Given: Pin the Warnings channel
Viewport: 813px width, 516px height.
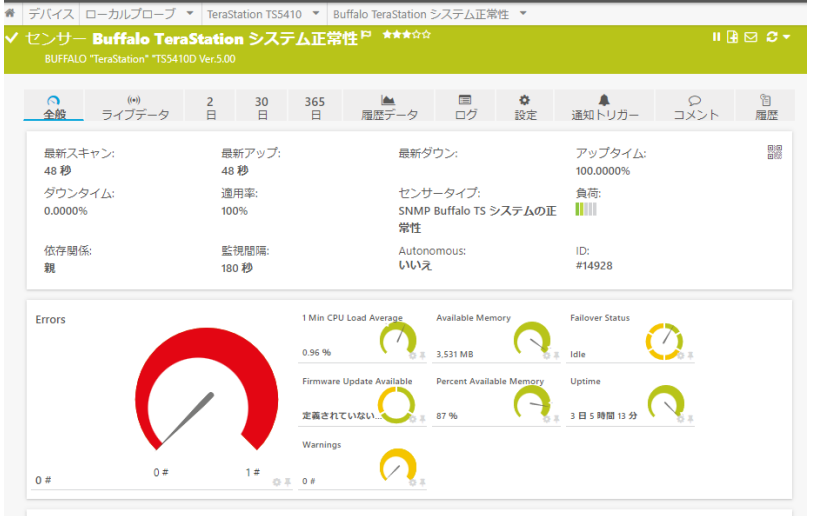Looking at the screenshot, I should tap(423, 483).
